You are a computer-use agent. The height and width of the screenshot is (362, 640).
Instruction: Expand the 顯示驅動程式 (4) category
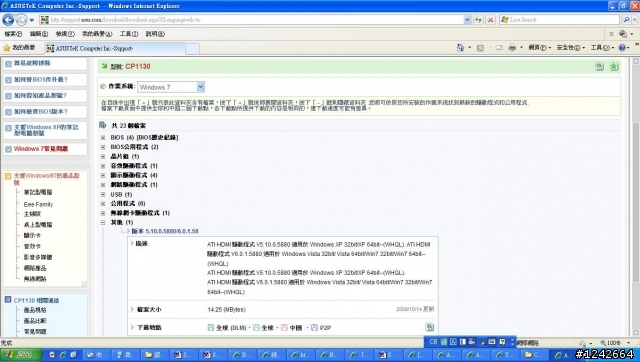pyautogui.click(x=103, y=175)
